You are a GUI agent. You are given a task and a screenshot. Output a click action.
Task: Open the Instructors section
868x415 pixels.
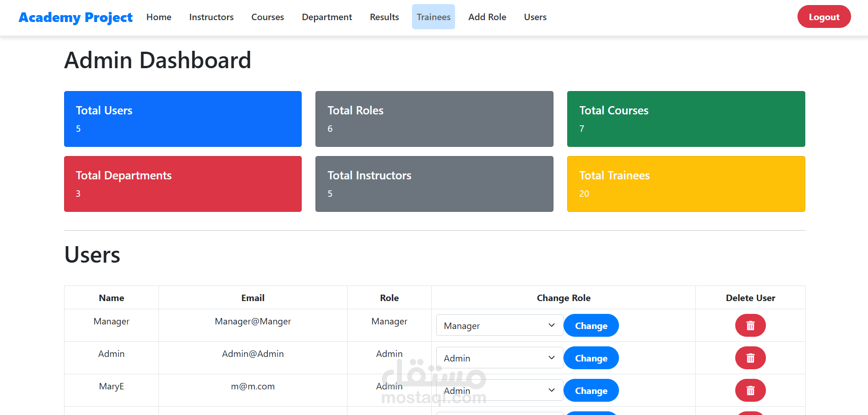click(211, 17)
